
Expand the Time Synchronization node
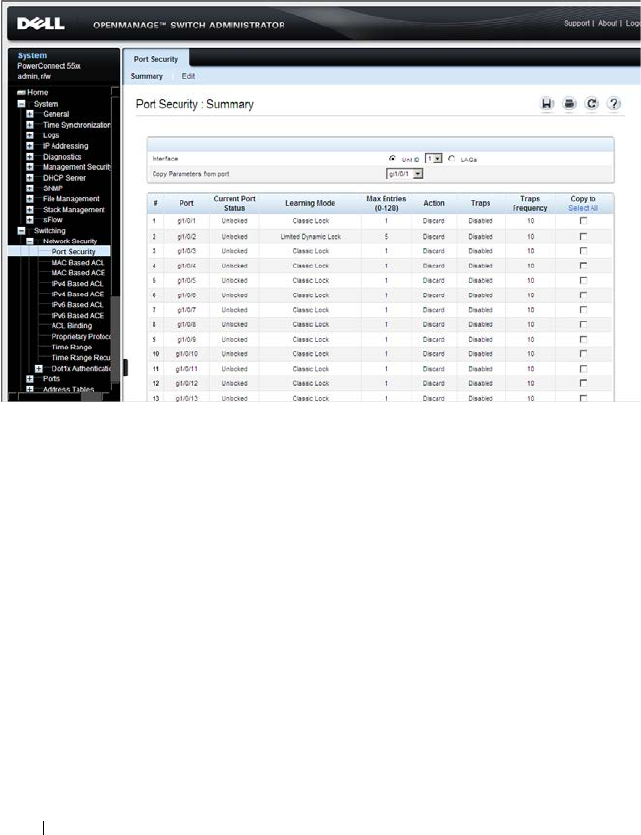pyautogui.click(x=30, y=125)
